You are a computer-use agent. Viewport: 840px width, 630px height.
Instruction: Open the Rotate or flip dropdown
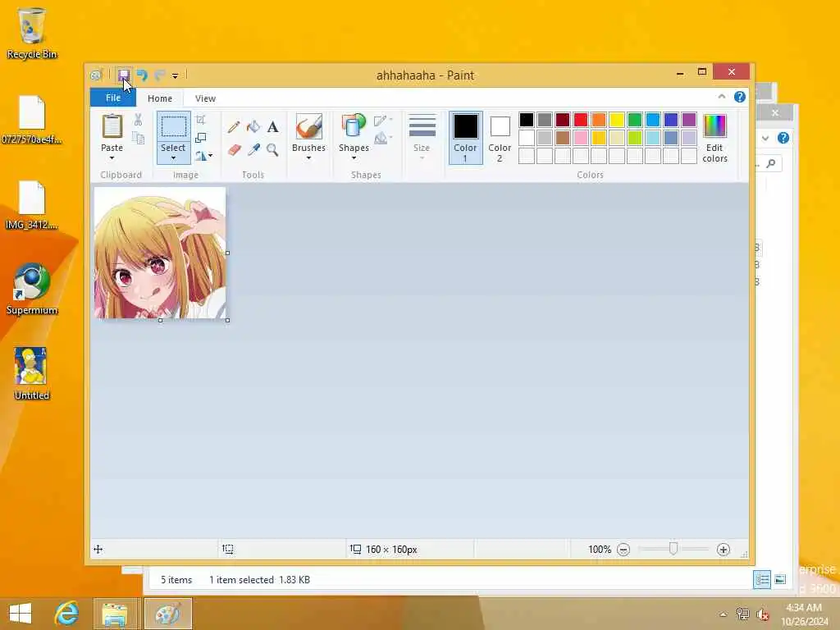[x=203, y=156]
